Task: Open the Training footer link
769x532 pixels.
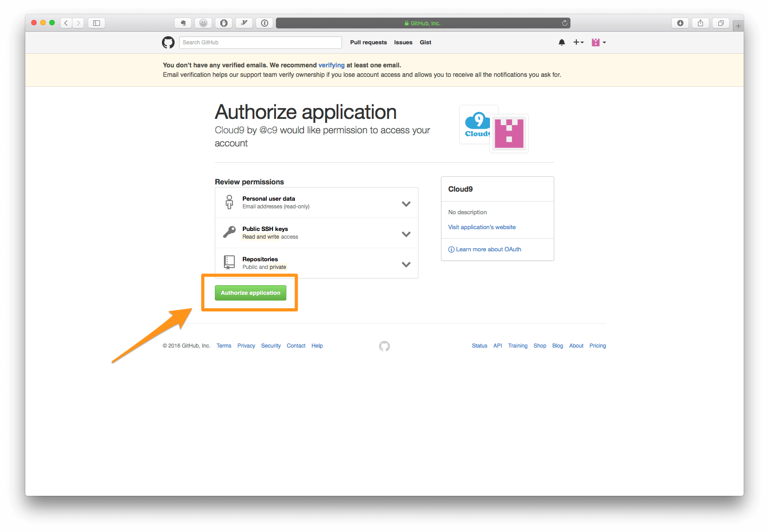Action: [518, 346]
